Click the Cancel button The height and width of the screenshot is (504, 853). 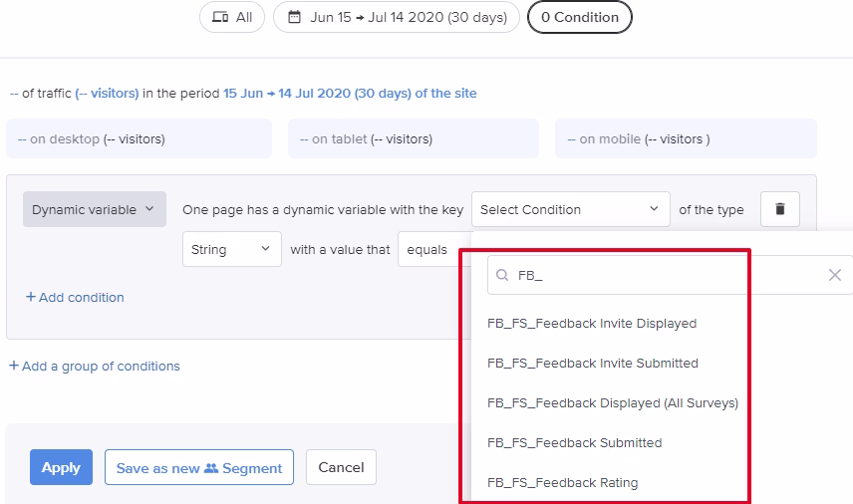(341, 467)
